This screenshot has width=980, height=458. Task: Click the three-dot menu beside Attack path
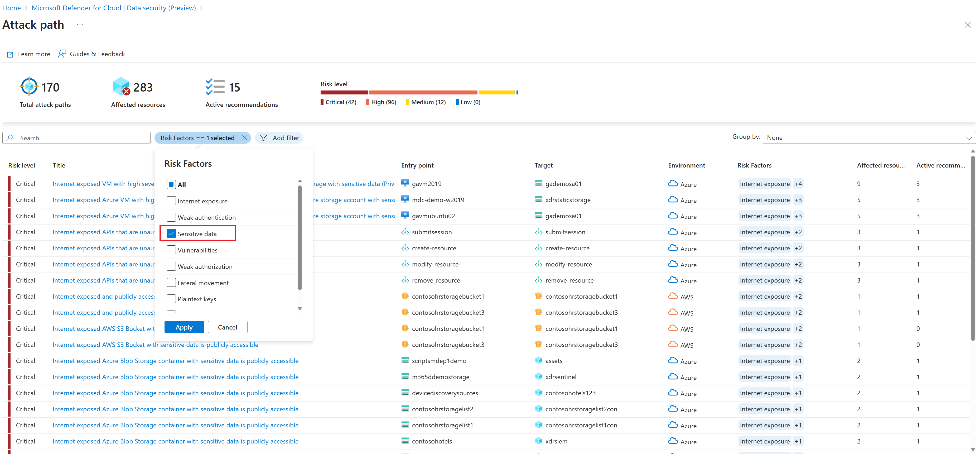coord(80,25)
